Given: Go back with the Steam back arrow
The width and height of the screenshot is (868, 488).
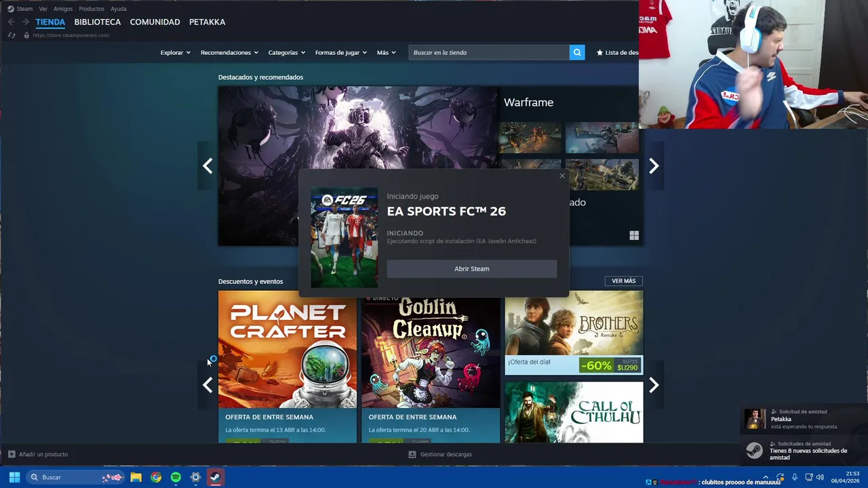Looking at the screenshot, I should point(12,22).
